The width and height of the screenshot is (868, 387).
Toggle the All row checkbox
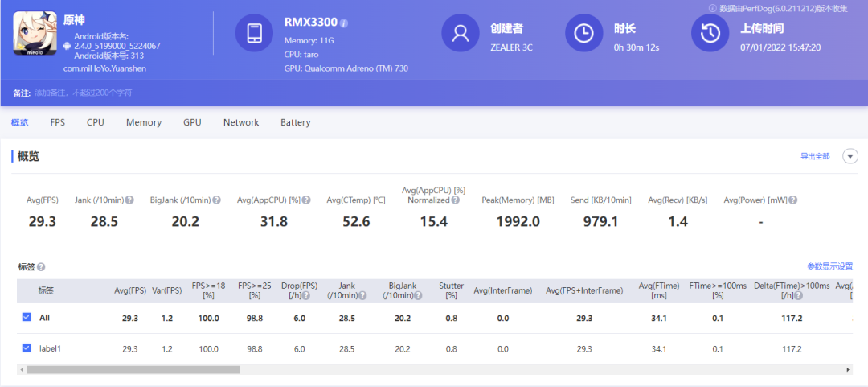click(26, 317)
